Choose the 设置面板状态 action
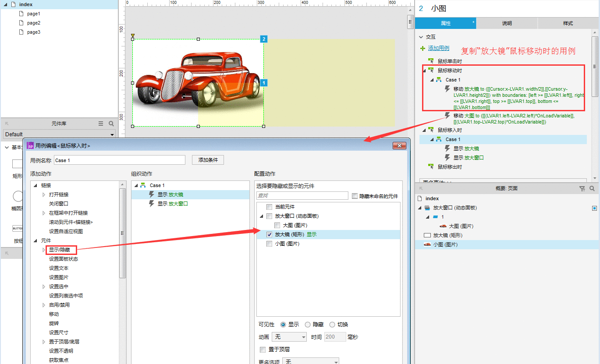The image size is (600, 364). (x=64, y=259)
